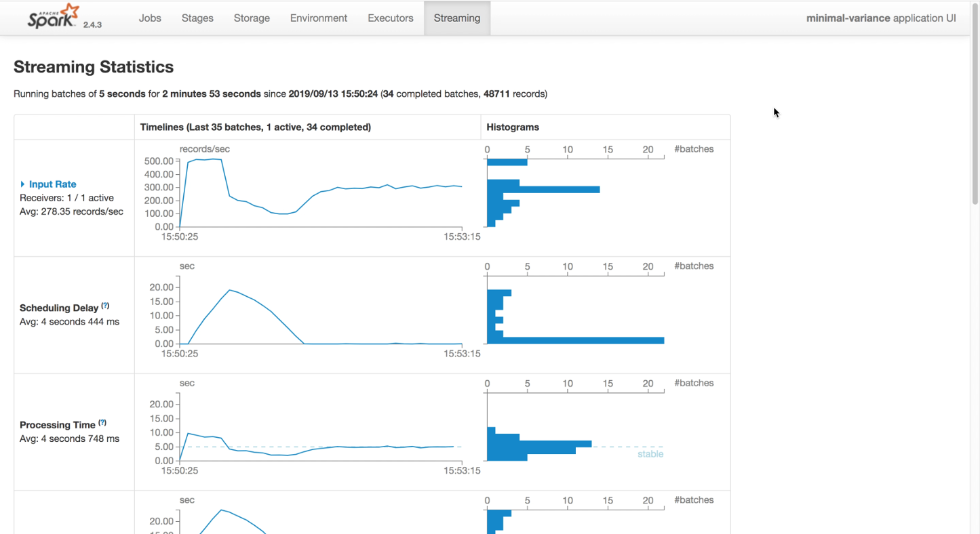The width and height of the screenshot is (980, 534).
Task: Click the 'Streaming Statistics' heading
Action: 94,67
